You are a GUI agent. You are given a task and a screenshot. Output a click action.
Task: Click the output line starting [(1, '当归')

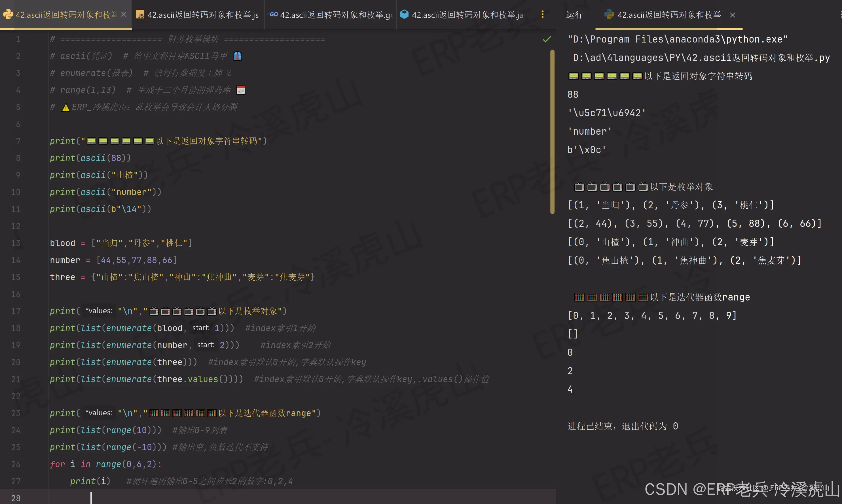tap(671, 205)
